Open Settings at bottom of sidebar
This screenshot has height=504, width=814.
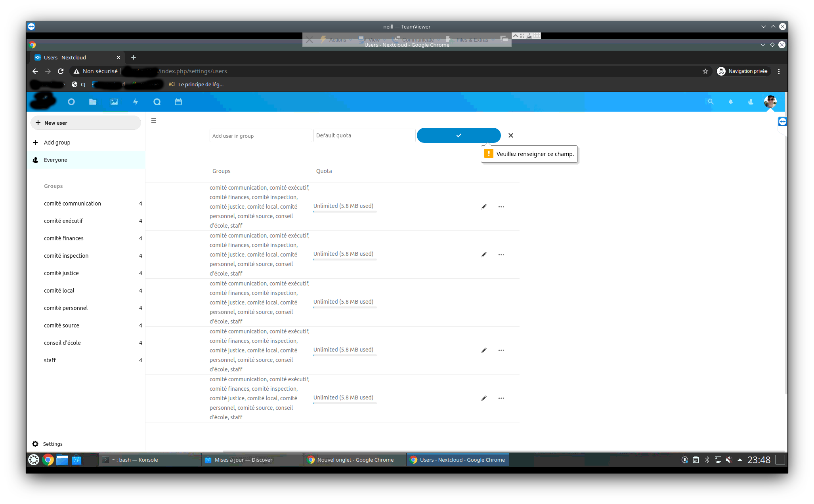52,444
